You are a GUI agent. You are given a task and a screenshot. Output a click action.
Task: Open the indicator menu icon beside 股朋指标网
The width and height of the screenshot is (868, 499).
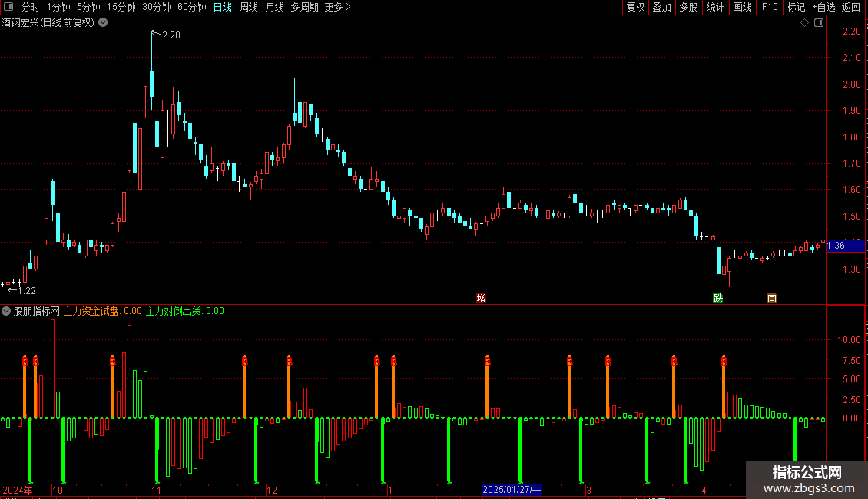coord(6,311)
